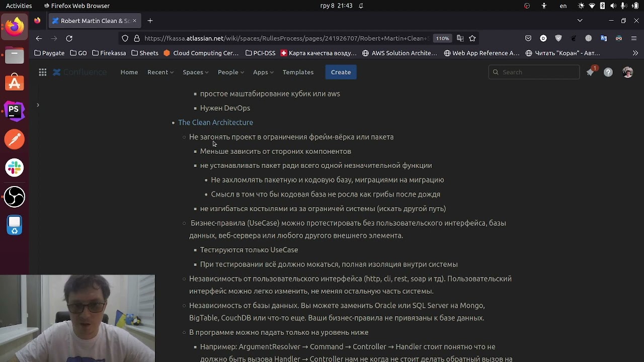Image resolution: width=644 pixels, height=362 pixels.
Task: Click the 110% zoom level indicator
Action: click(442, 38)
